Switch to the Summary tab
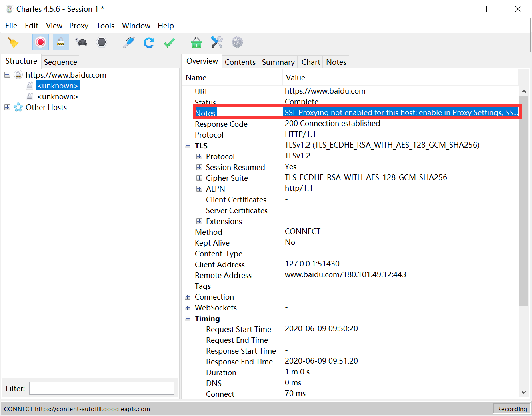The image size is (532, 416). coord(278,62)
